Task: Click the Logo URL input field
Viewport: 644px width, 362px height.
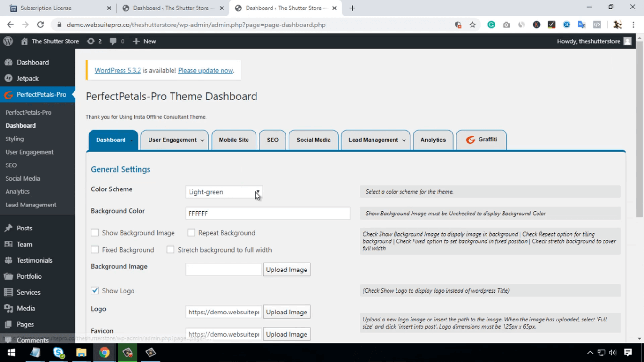Action: coord(223,312)
